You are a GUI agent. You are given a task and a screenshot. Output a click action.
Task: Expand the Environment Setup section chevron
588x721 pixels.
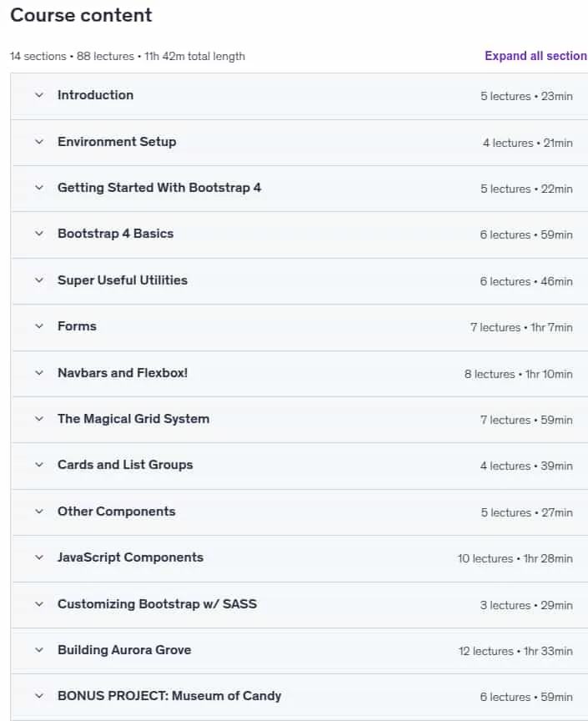[39, 142]
